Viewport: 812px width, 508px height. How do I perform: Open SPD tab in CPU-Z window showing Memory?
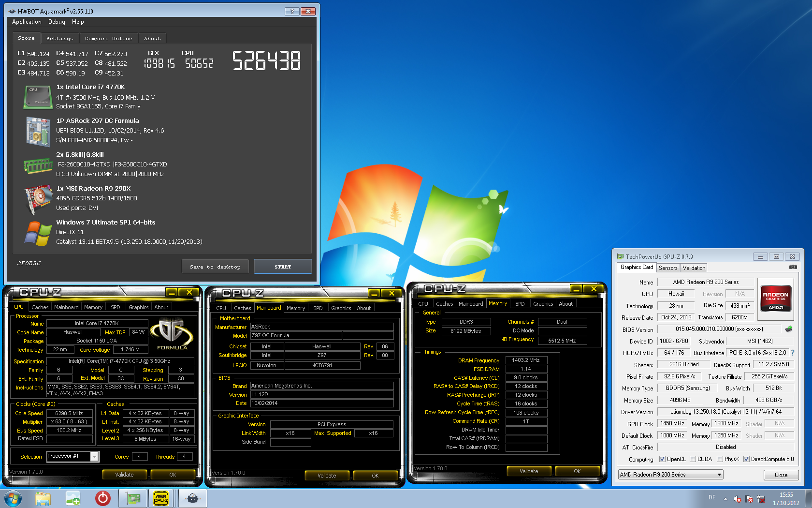point(520,304)
